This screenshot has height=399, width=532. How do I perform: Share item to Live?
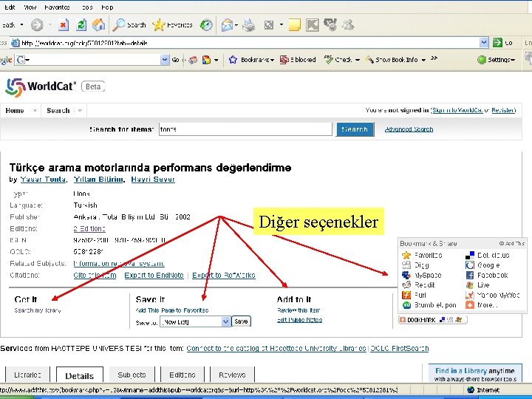tap(478, 284)
